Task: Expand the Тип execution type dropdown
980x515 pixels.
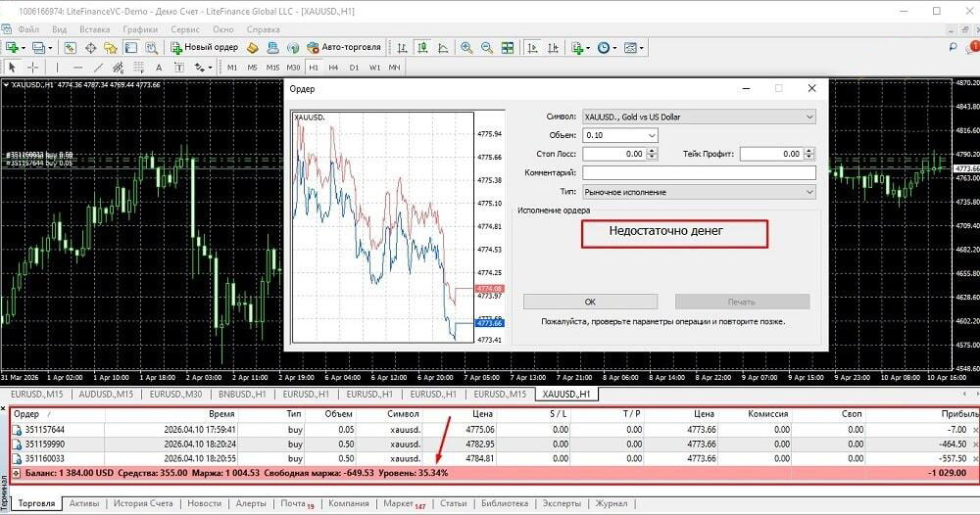Action: [x=809, y=192]
